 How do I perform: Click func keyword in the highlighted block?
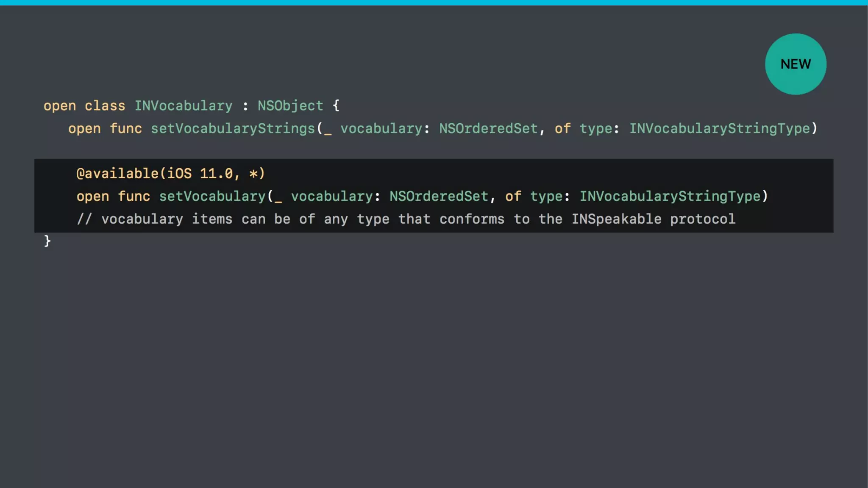(134, 196)
